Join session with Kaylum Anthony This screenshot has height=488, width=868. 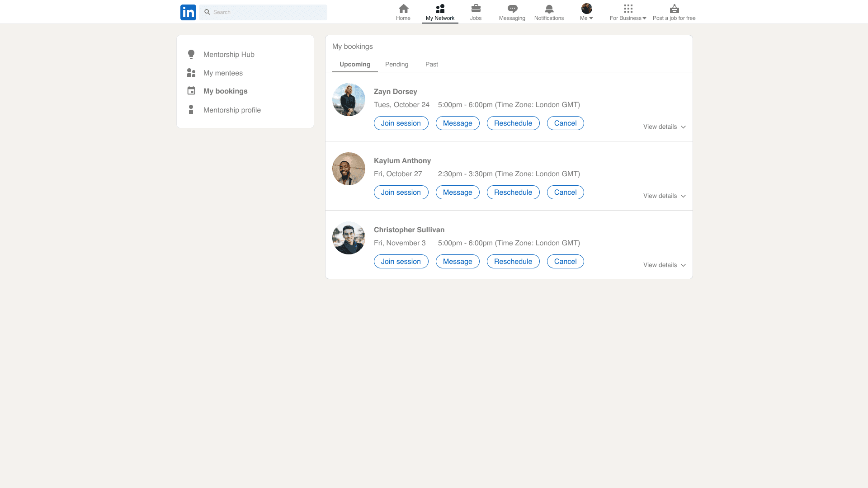(401, 192)
